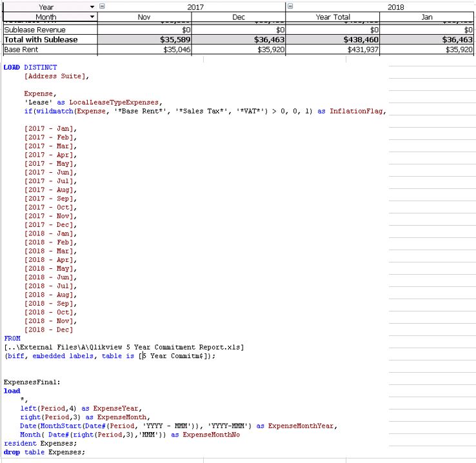Place cursor on [2017 - Dec] line
The image size is (476, 463).
point(50,225)
